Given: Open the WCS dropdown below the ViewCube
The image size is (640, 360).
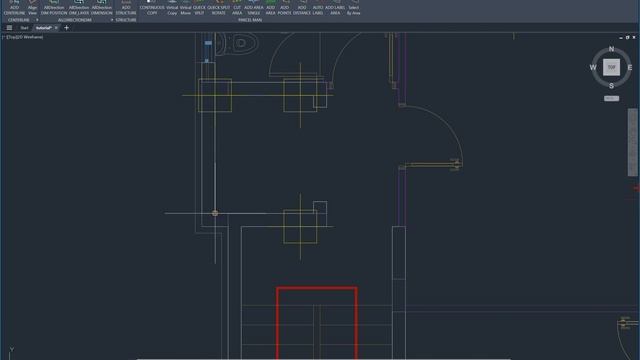Looking at the screenshot, I should point(611,98).
